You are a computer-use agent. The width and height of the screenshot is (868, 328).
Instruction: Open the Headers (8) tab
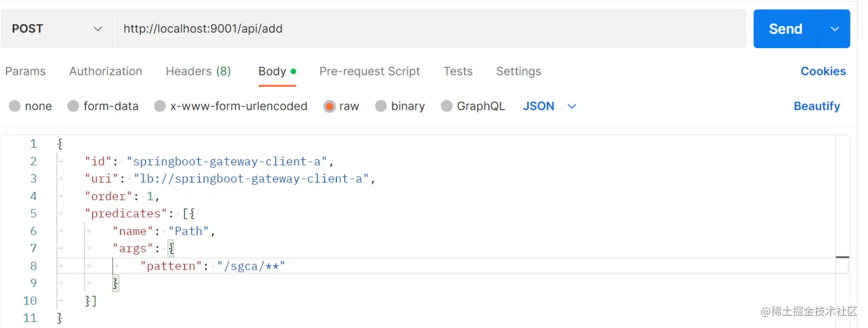click(x=198, y=71)
